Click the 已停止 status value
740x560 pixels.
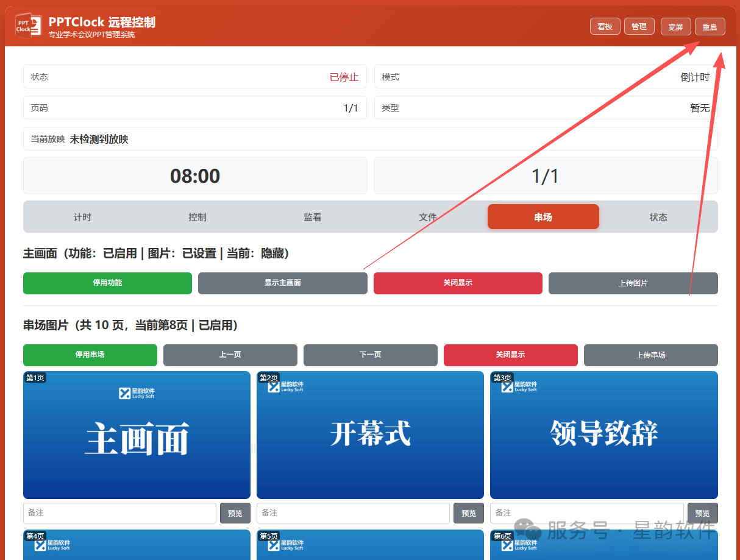pos(344,77)
